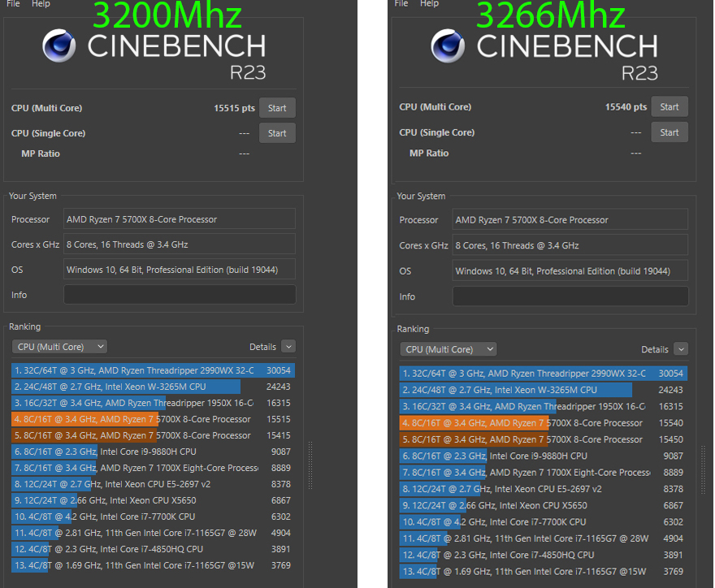The height and width of the screenshot is (588, 715).
Task: Open CPU (Multi Core) ranking dropdown, right window
Action: click(x=448, y=349)
